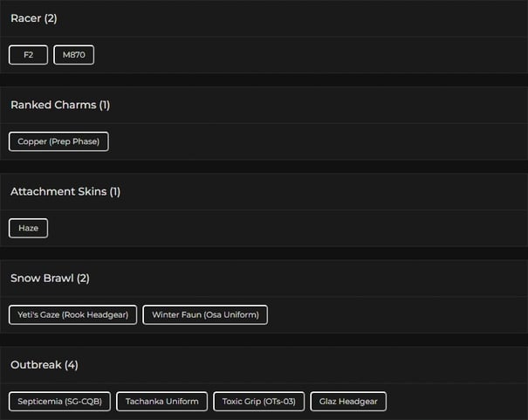This screenshot has height=420, width=528.
Task: Click the (4) count beside Outbreak
Action: pos(71,365)
